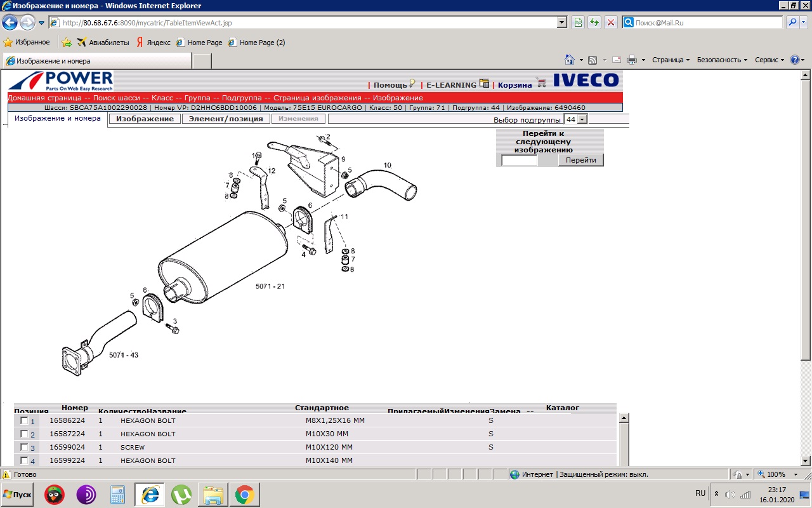Select the browser tab Изображение и номера
Screen dimensions: 812x508
click(x=97, y=61)
